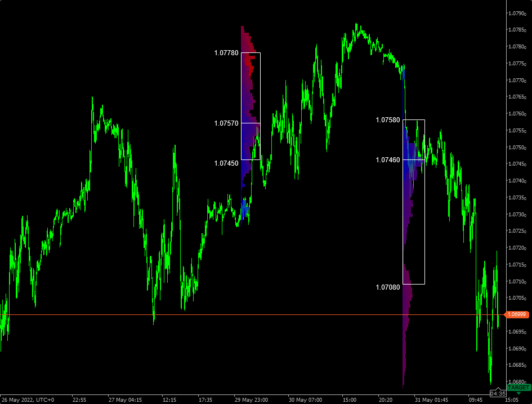Screen dimensions: 532x404
Task: Click the 29 May 23:00 time label
Action: pos(252,398)
